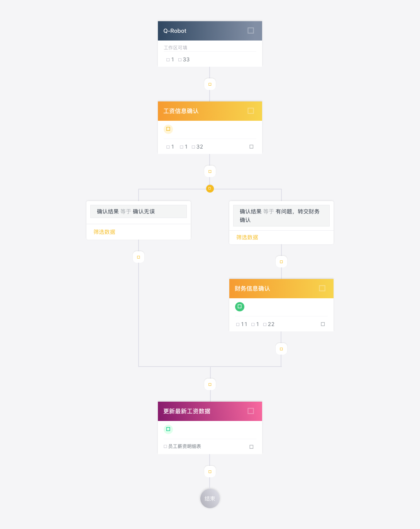The width and height of the screenshot is (420, 529).
Task: Click add-node button under 确认无误 branch
Action: (139, 257)
